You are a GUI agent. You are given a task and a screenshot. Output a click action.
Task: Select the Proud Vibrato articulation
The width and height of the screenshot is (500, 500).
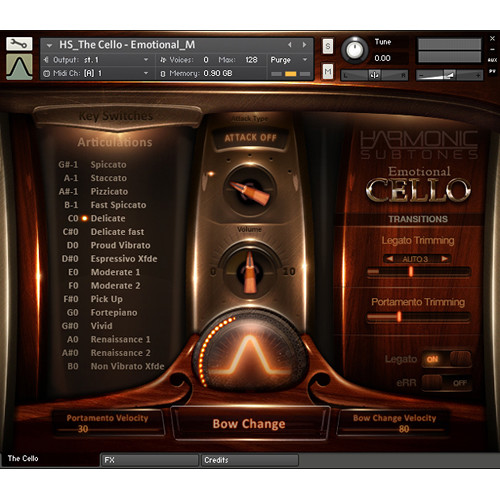coord(120,245)
